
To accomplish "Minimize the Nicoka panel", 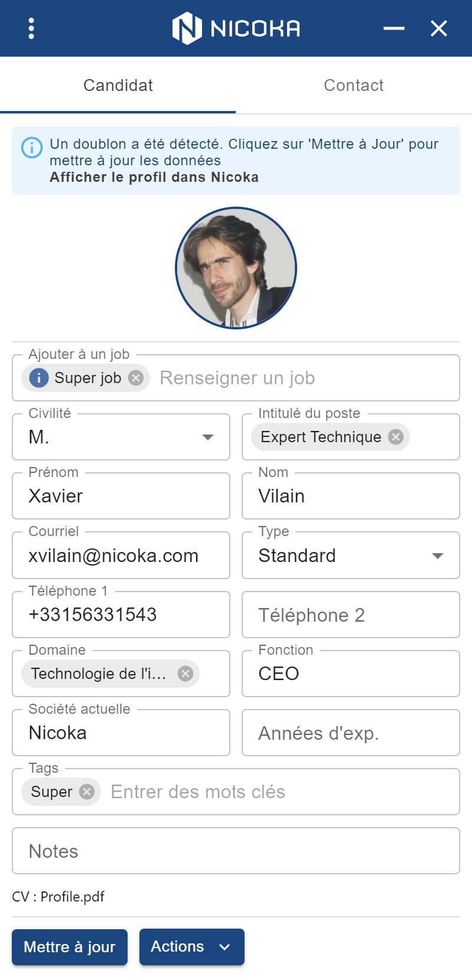I will coord(394,28).
